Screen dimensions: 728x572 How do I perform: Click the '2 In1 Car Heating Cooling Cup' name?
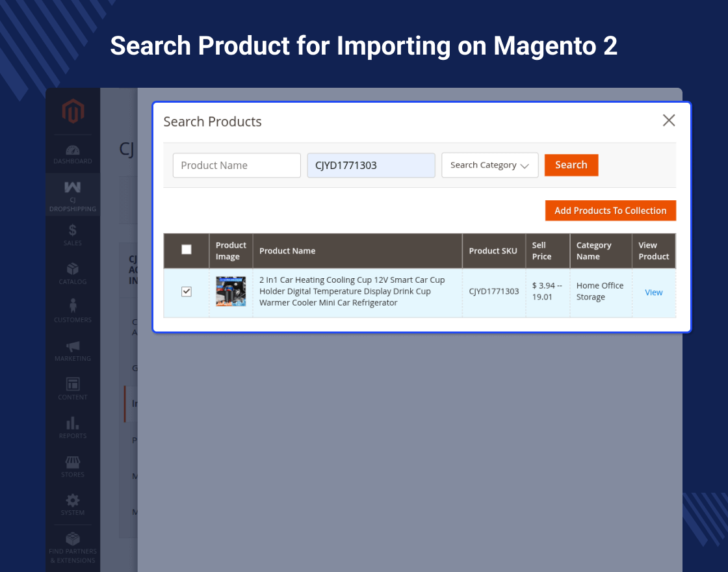click(352, 291)
